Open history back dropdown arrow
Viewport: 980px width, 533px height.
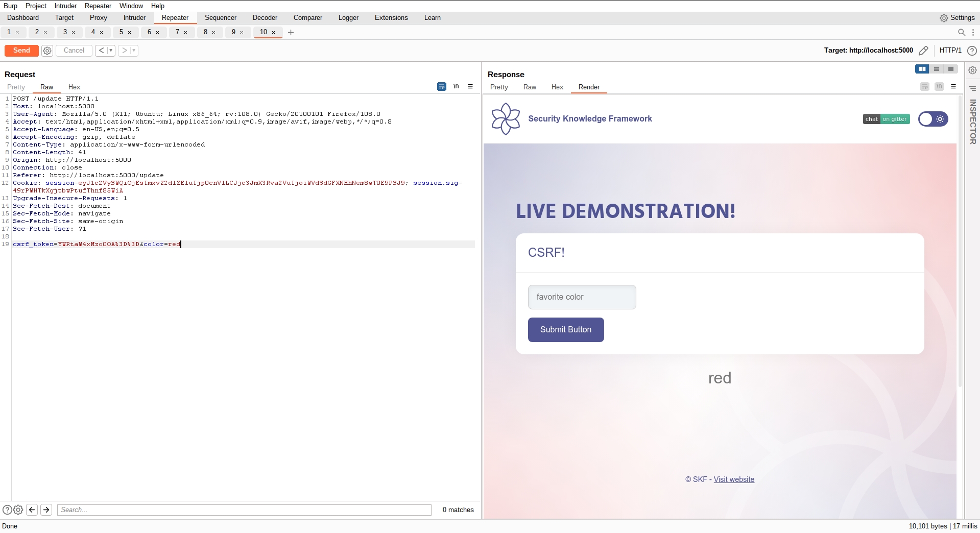point(110,51)
